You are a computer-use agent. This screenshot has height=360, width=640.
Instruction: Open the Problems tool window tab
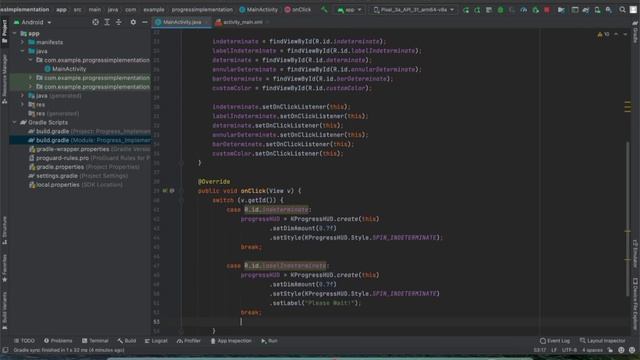coord(58,340)
